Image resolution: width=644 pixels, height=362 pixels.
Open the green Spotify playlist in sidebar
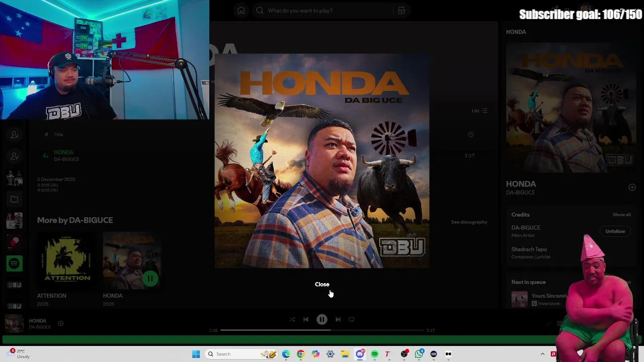[14, 263]
